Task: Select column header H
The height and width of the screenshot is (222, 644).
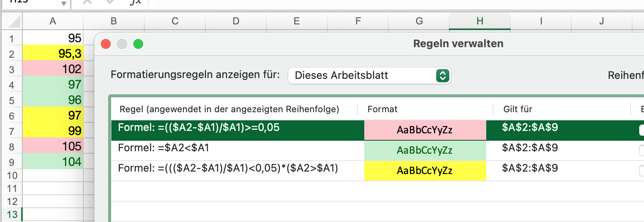Action: coord(480,21)
